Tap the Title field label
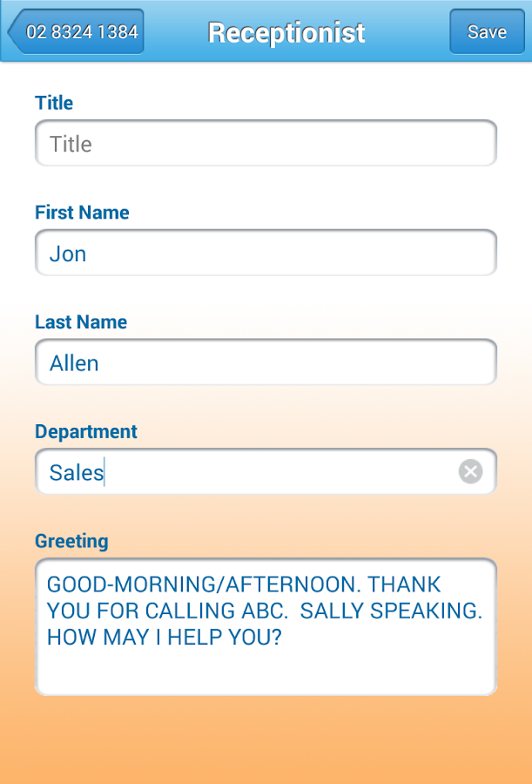This screenshot has width=532, height=784. click(54, 103)
